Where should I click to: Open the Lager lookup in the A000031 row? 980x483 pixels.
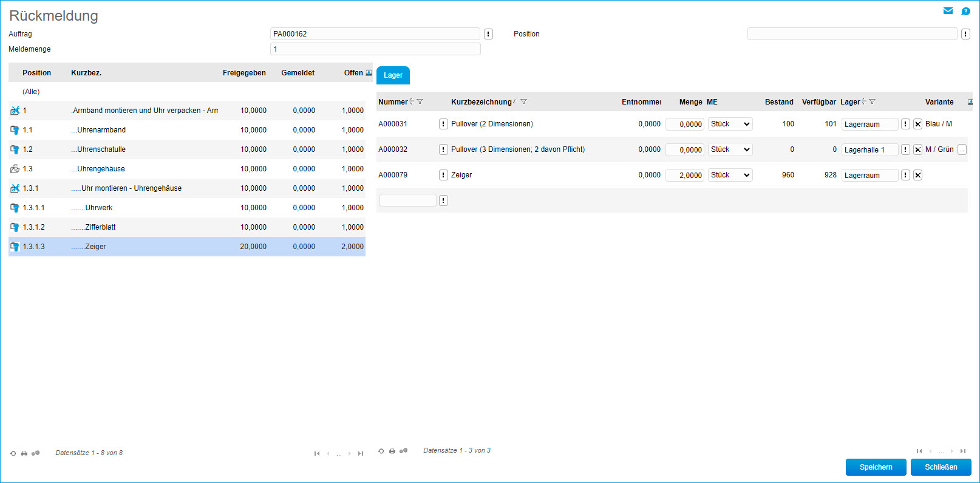pyautogui.click(x=905, y=124)
